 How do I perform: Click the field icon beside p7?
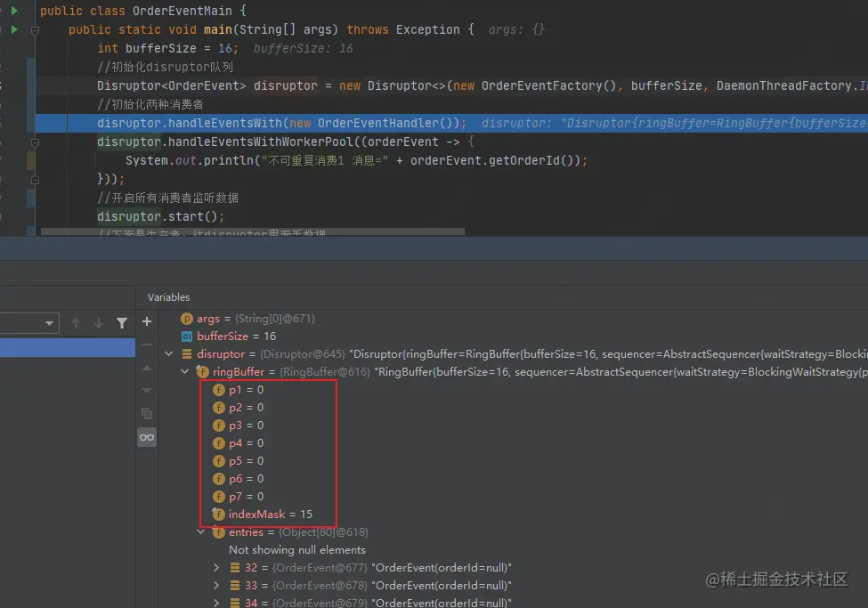(x=219, y=496)
